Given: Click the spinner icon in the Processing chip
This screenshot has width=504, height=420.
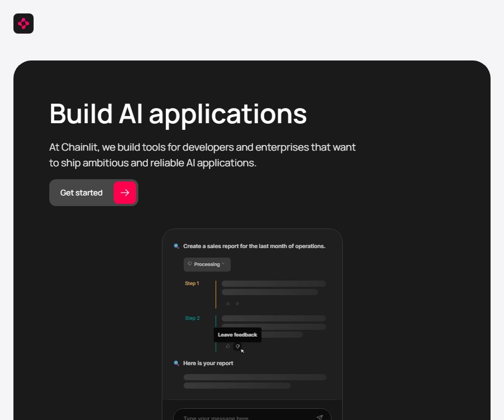Looking at the screenshot, I should point(190,264).
